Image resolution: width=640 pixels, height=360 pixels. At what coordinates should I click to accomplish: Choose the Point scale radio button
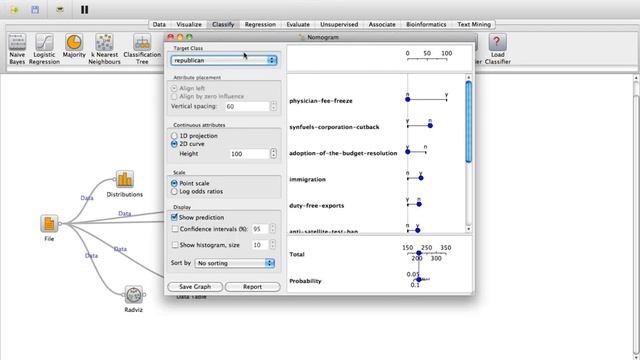coord(174,183)
